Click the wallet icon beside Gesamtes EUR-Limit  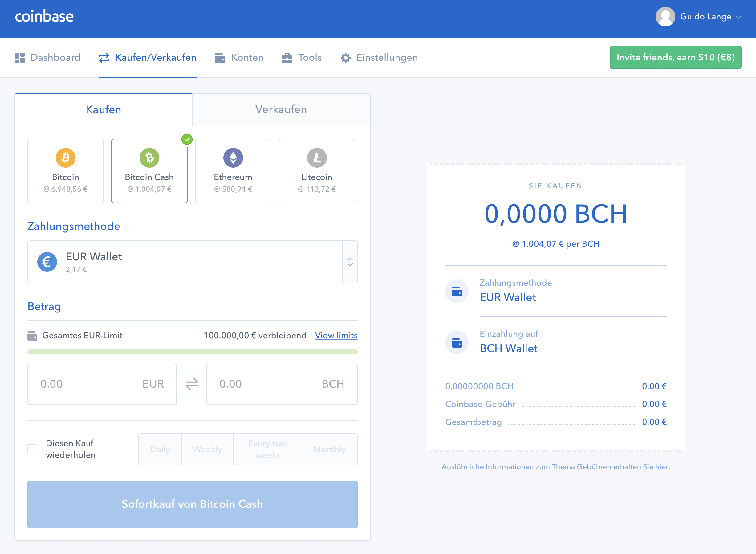click(x=32, y=336)
